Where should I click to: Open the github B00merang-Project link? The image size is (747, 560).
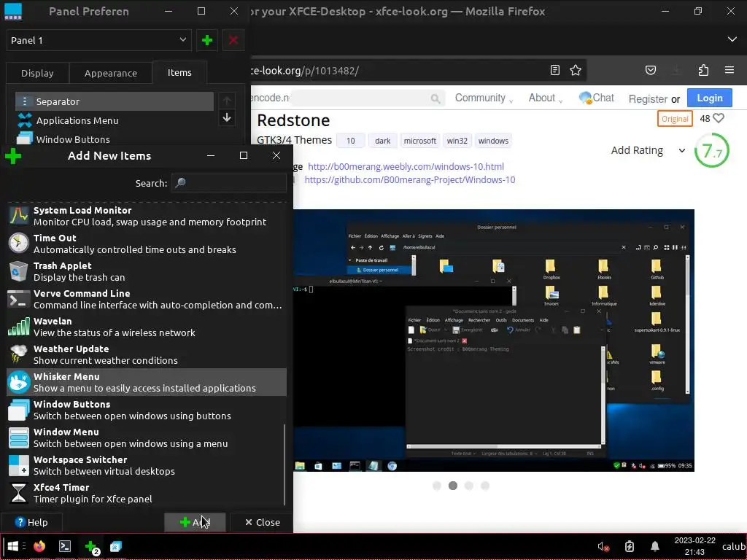click(x=410, y=180)
